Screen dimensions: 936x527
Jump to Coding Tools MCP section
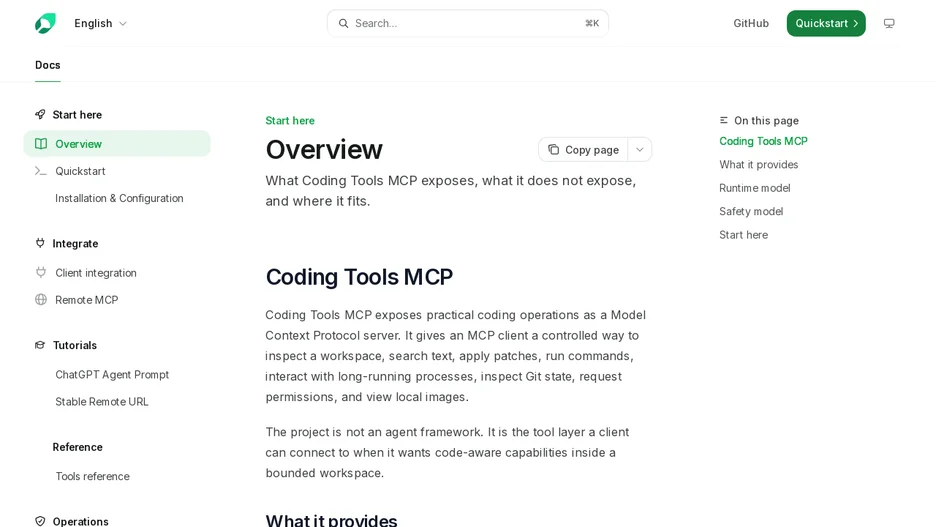click(763, 141)
